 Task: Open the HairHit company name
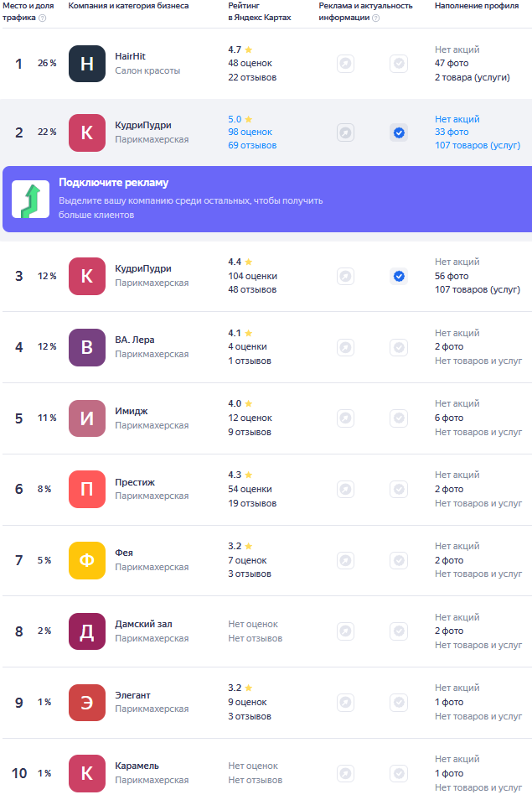[x=131, y=56]
